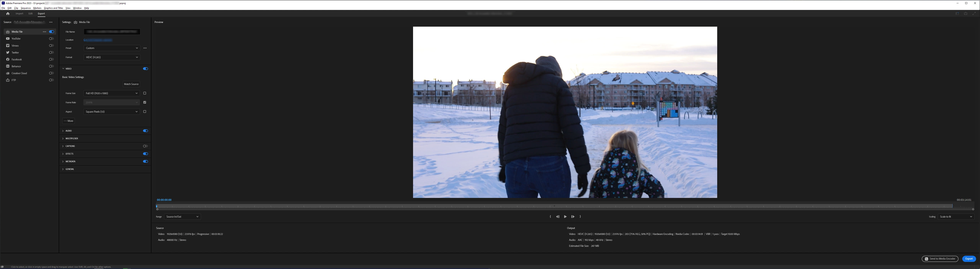The height and width of the screenshot is (269, 980).
Task: Click the set in point bracket
Action: pyautogui.click(x=550, y=217)
